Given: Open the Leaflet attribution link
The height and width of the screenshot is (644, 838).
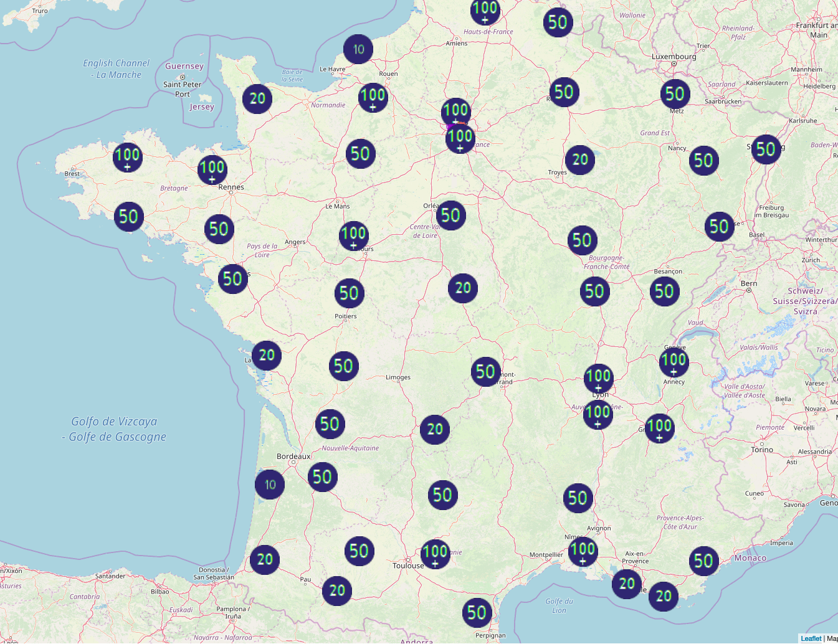Looking at the screenshot, I should (x=811, y=638).
